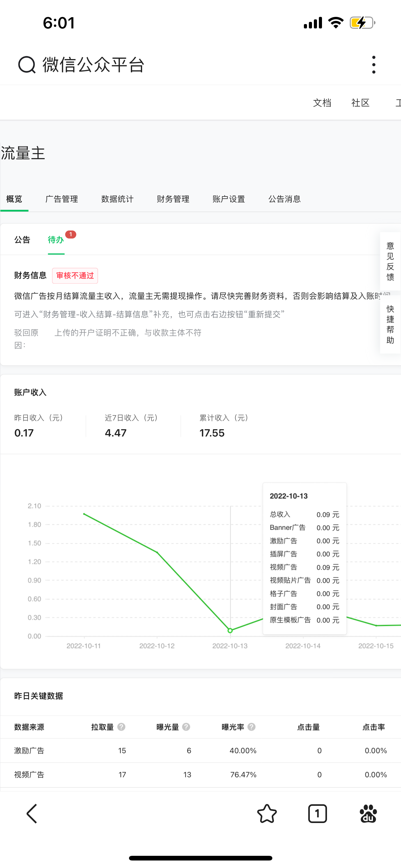This screenshot has width=401, height=868.
Task: Click the 激励广告 table row label
Action: pyautogui.click(x=29, y=751)
